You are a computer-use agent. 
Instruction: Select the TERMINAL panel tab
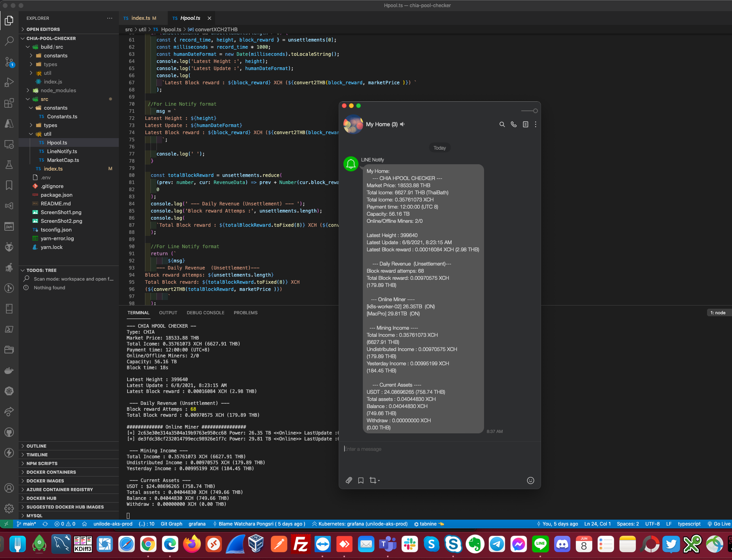point(138,313)
